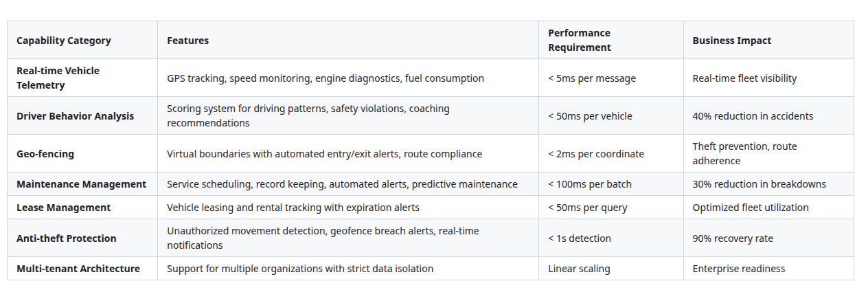Click the '< 5ms per message' cell
Image resolution: width=868 pixels, height=301 pixels.
[x=592, y=78]
